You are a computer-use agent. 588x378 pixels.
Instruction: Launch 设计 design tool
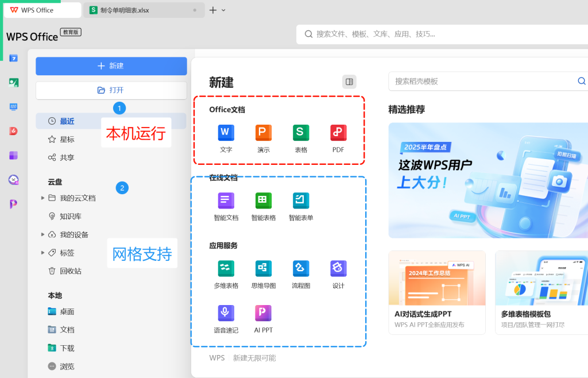pyautogui.click(x=338, y=274)
